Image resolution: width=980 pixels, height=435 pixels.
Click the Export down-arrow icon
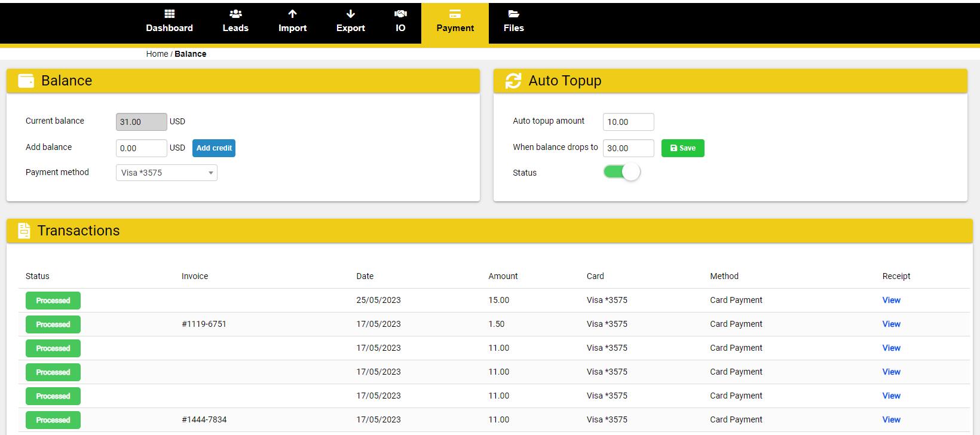click(351, 14)
